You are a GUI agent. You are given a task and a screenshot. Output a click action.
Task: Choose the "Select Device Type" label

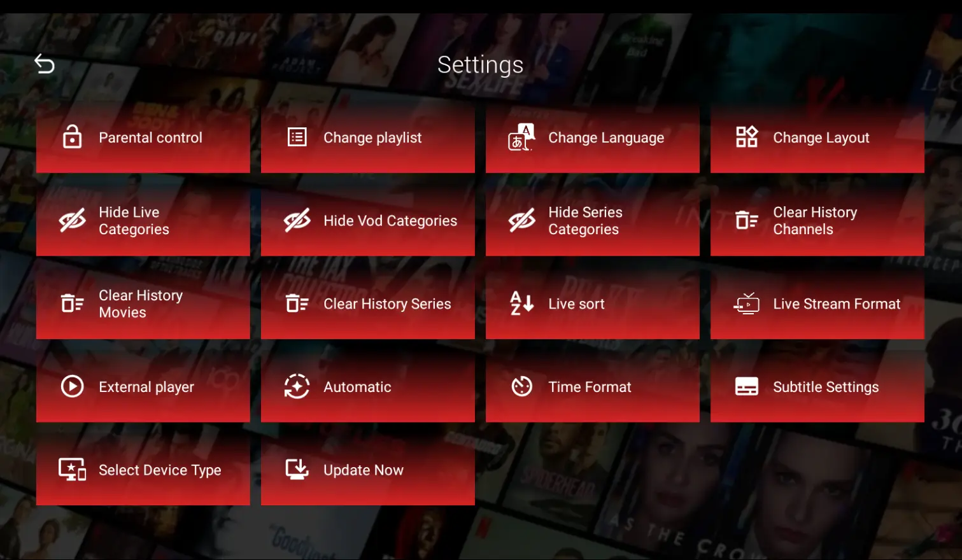point(160,470)
